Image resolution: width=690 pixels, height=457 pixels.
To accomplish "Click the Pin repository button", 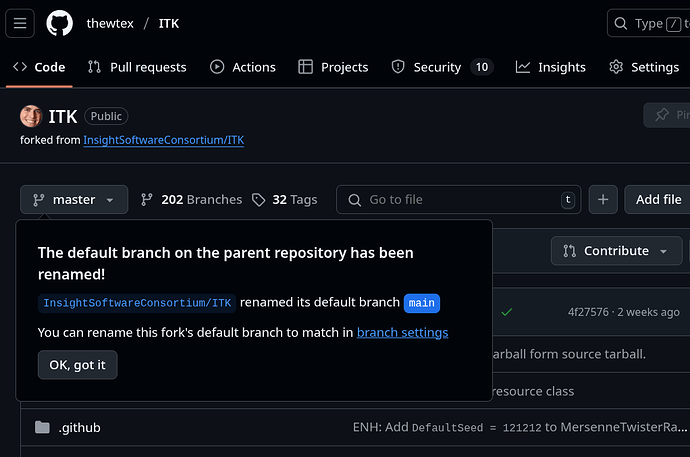I will pyautogui.click(x=667, y=115).
